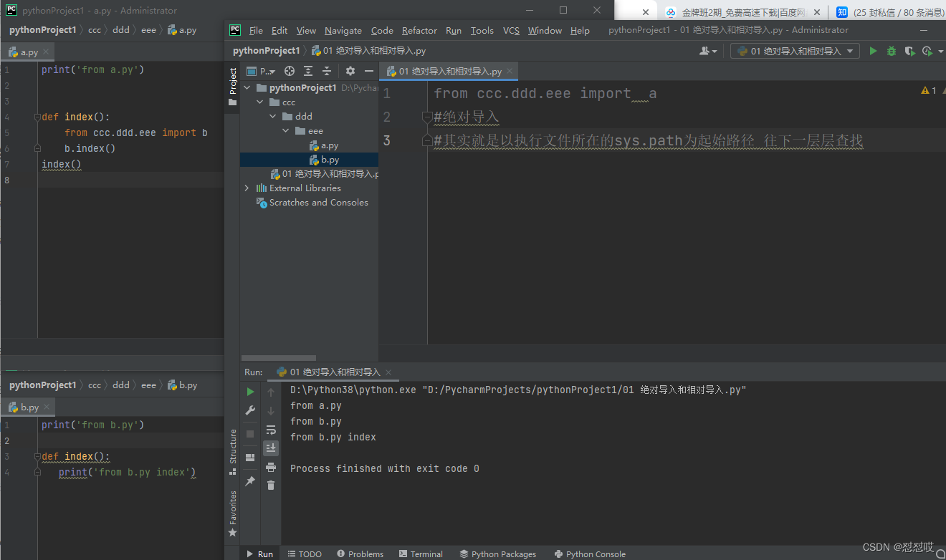Collapse the ccc folder in project tree

click(259, 102)
